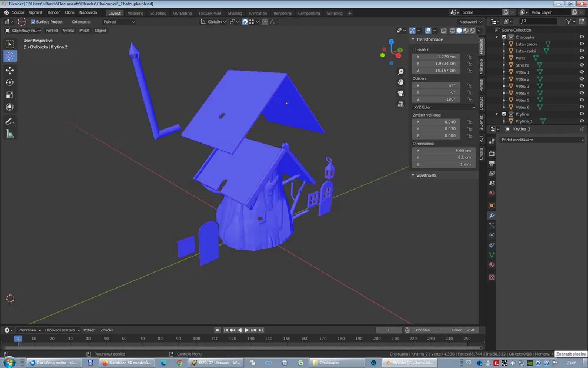Expand the Vlastnosti panel section
This screenshot has height=368, width=588.
tap(426, 175)
